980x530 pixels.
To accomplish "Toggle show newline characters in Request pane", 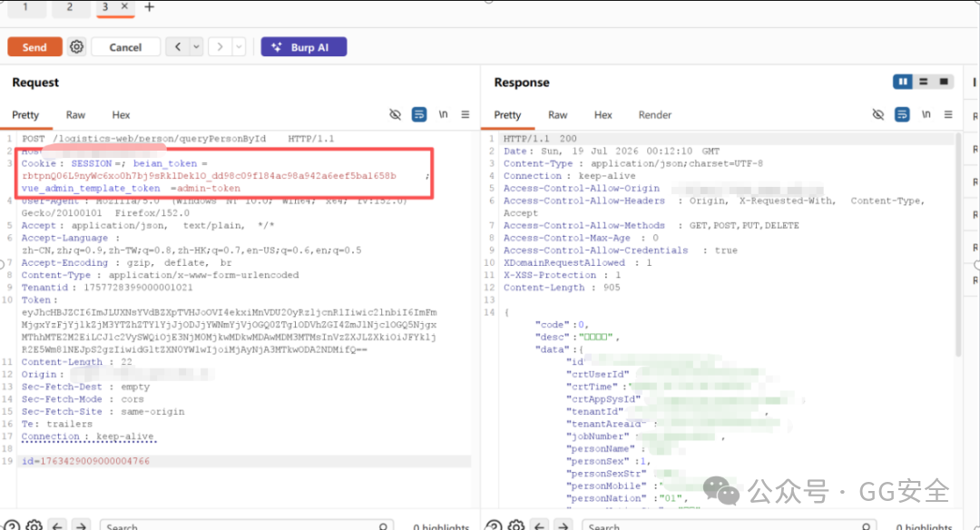I will tap(443, 114).
